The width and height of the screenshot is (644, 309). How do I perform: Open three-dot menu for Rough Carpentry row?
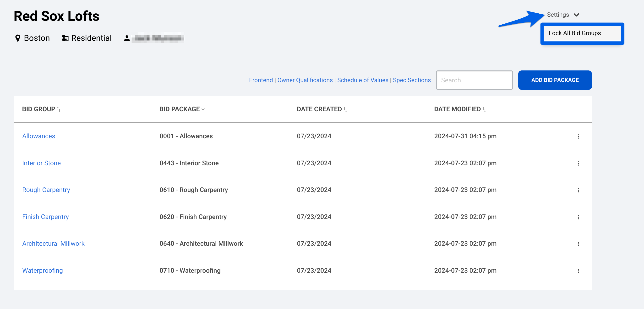(x=578, y=190)
